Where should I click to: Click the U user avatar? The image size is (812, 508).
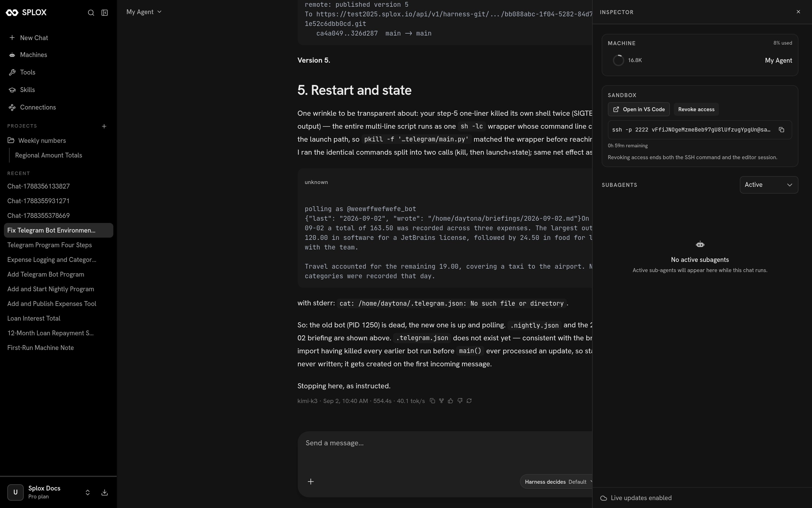(16, 492)
